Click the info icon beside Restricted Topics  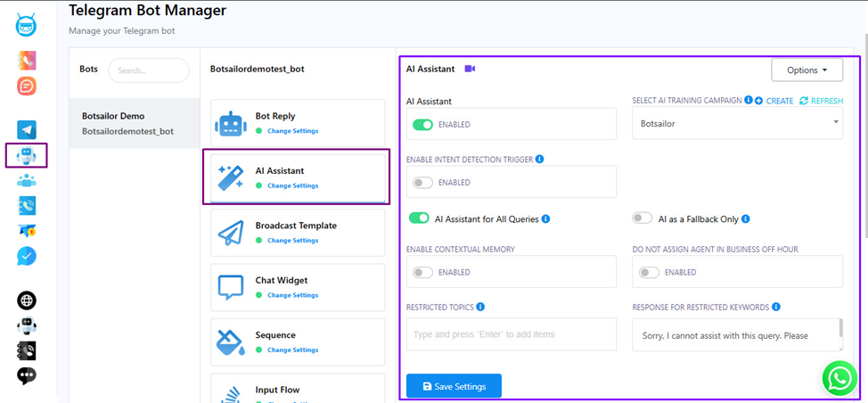[x=480, y=307]
